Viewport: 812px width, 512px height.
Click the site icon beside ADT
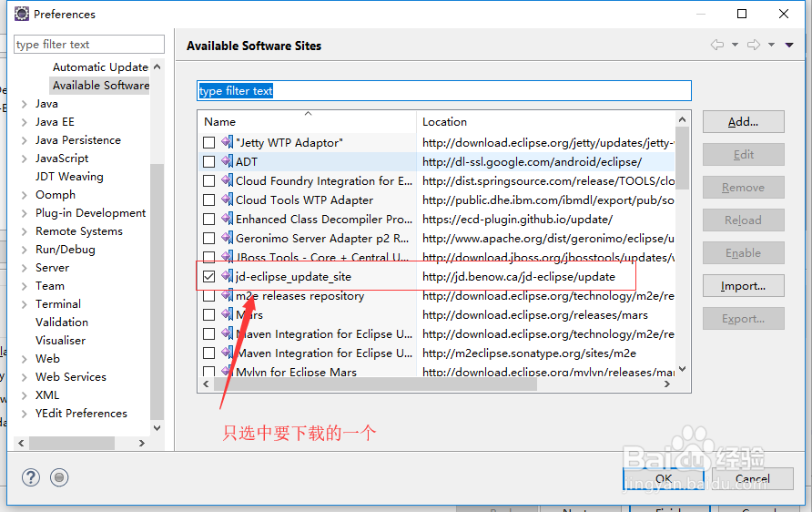pyautogui.click(x=227, y=161)
